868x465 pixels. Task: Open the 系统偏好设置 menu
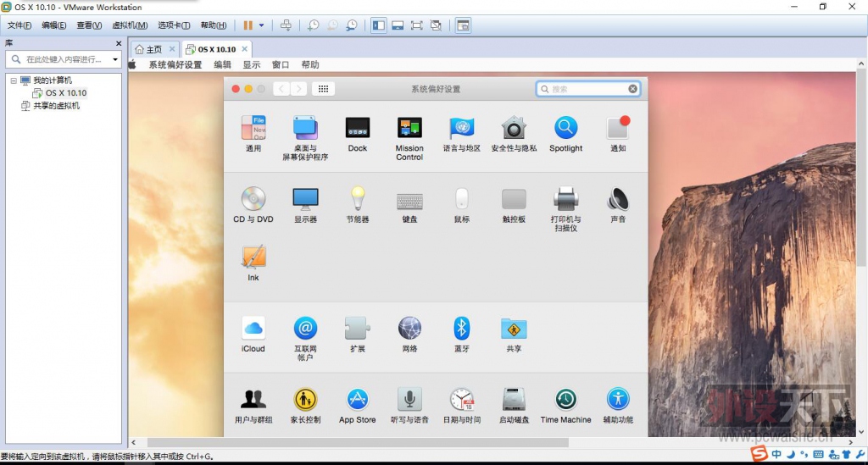175,64
